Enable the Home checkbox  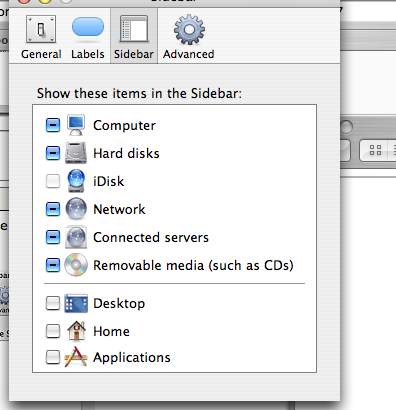tap(53, 331)
